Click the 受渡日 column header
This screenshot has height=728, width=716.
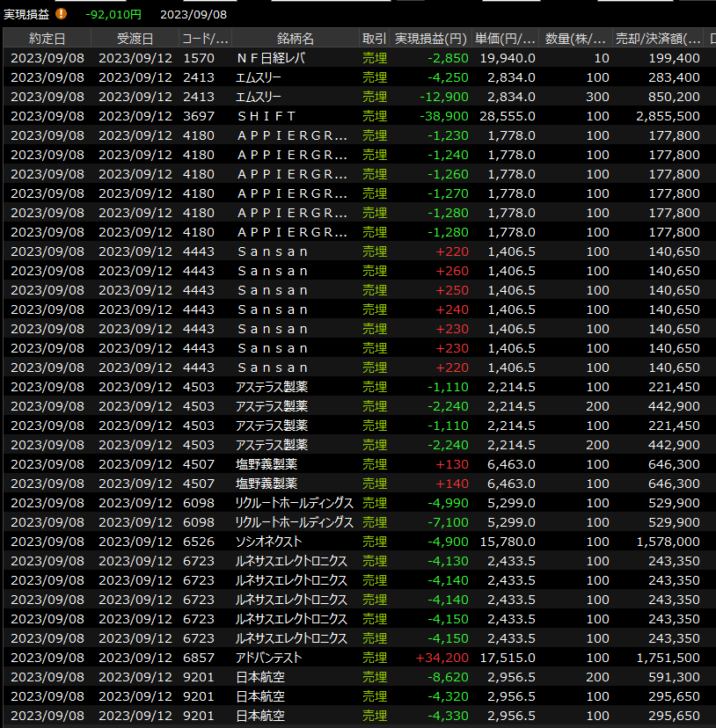pyautogui.click(x=135, y=39)
